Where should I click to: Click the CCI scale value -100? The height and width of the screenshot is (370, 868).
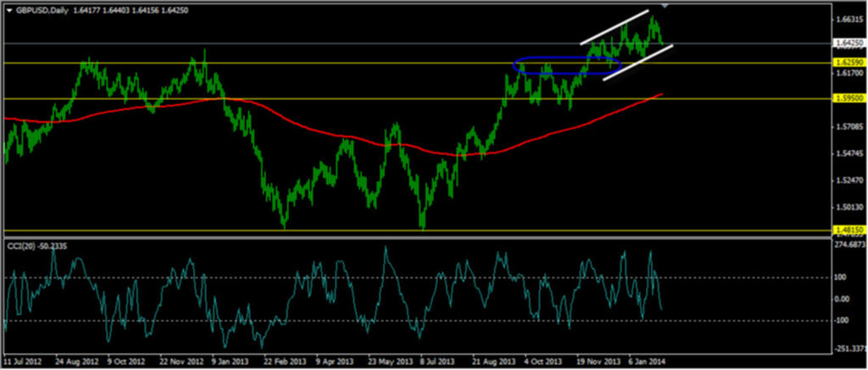(843, 321)
